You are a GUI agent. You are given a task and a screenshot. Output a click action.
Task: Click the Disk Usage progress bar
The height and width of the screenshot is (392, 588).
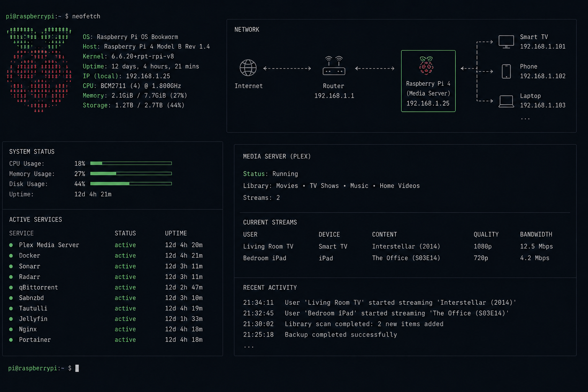131,184
